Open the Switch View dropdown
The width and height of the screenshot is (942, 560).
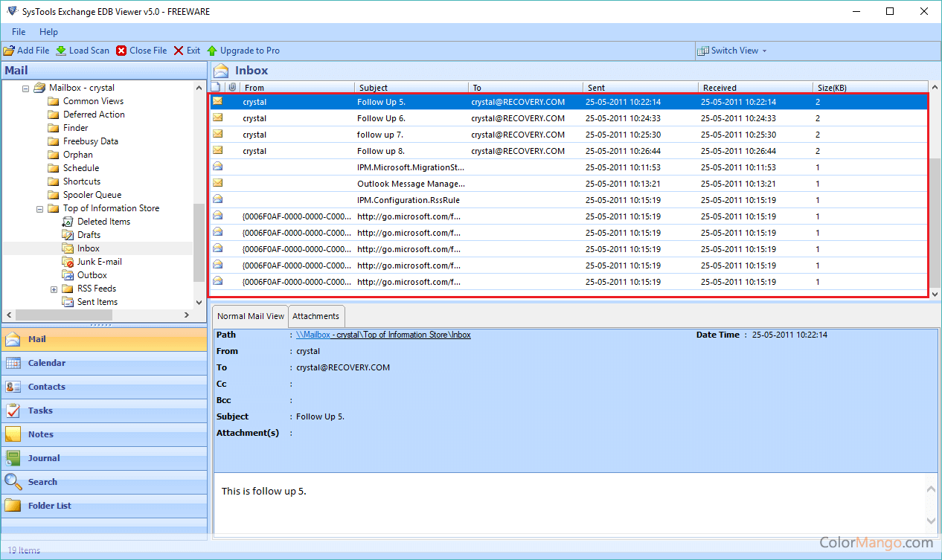pyautogui.click(x=731, y=51)
